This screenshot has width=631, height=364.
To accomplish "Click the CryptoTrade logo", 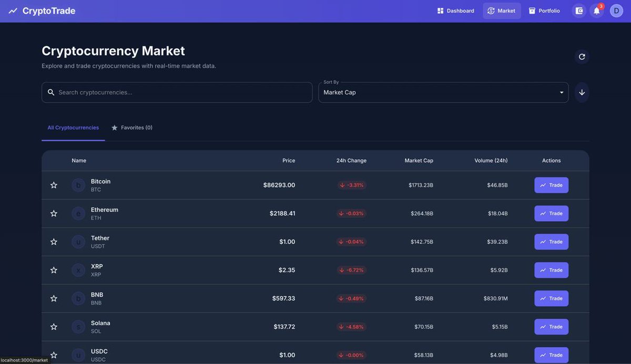I will (x=42, y=11).
